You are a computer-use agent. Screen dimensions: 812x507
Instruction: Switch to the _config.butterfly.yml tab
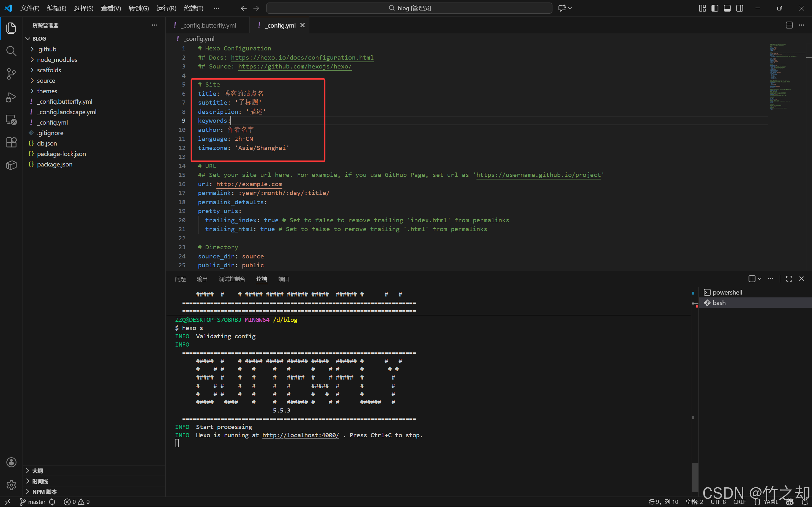pos(209,25)
